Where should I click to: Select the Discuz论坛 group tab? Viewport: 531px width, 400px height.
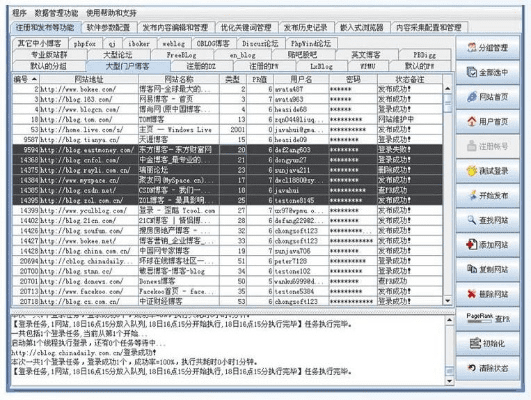(x=260, y=44)
